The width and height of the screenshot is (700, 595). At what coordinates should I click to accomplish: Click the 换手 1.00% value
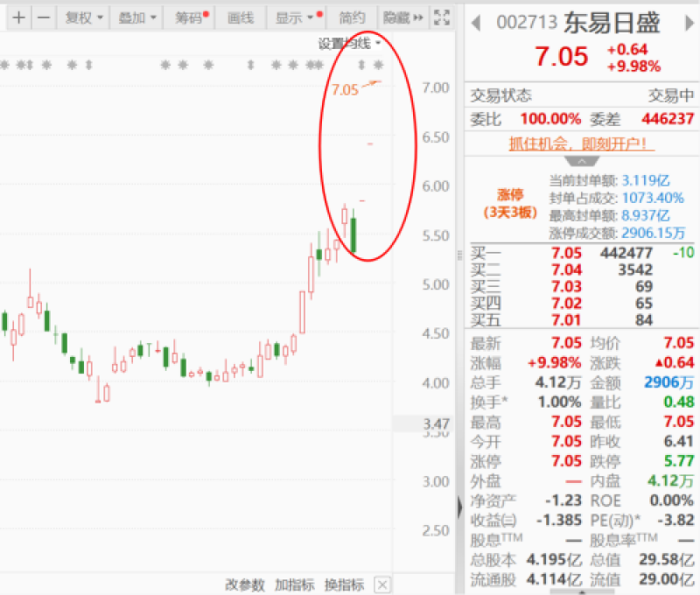(559, 402)
